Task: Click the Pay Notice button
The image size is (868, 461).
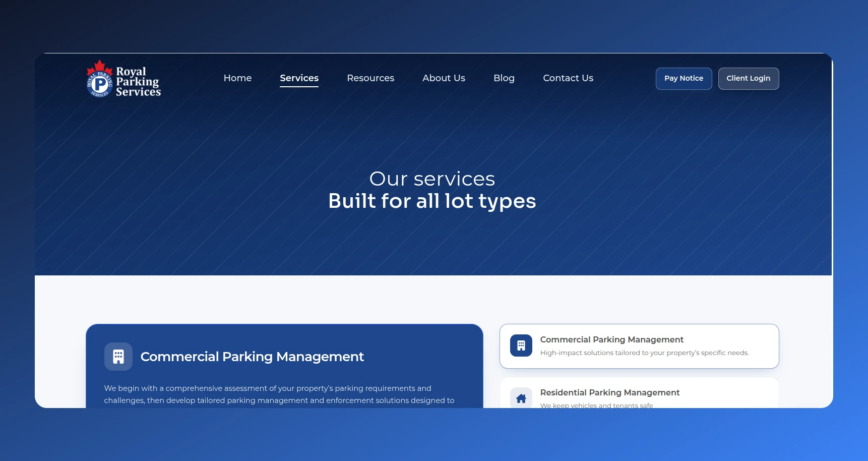Action: [x=684, y=79]
